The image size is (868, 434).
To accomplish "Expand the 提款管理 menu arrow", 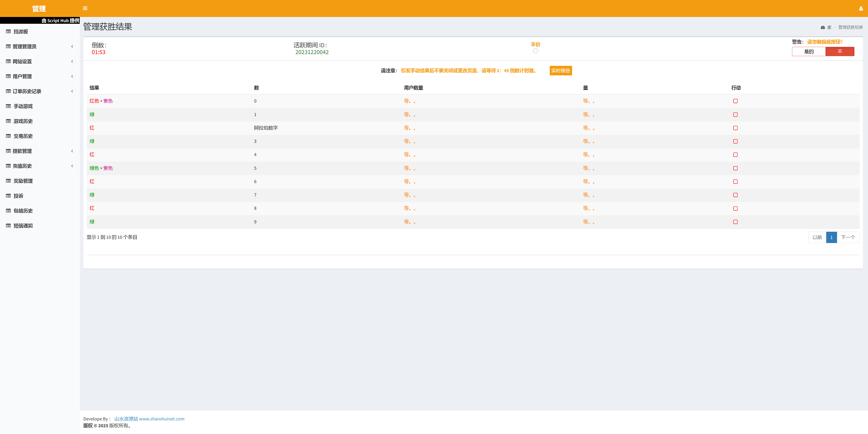I will point(72,151).
